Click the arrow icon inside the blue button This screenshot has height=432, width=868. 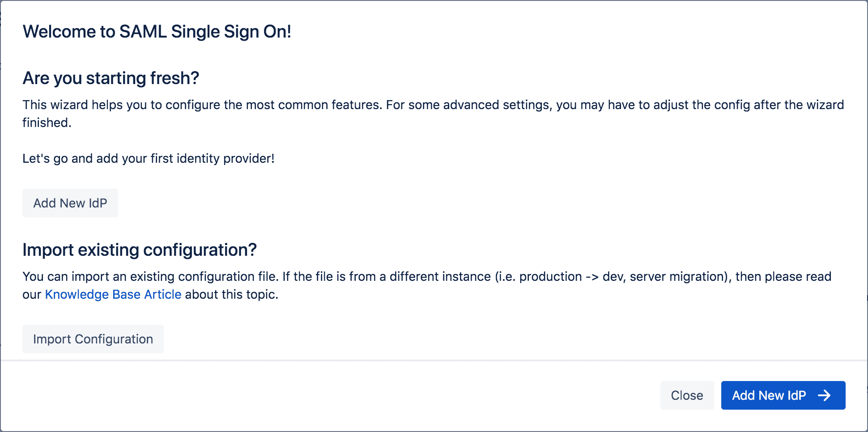coord(825,395)
